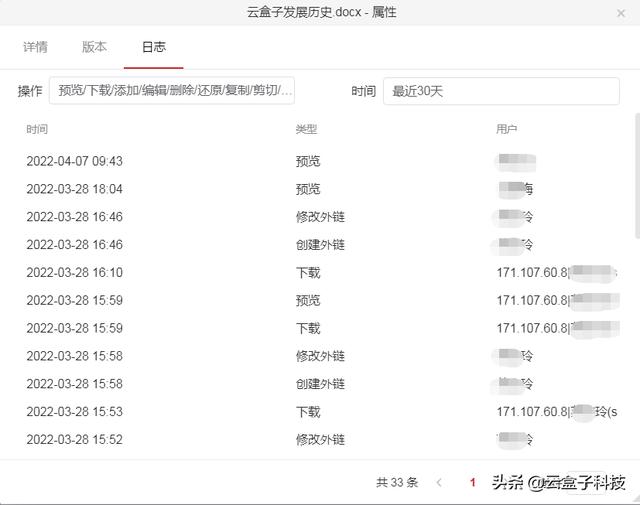This screenshot has height=505, width=640.
Task: Close the 属性 dialog with the X icon
Action: click(621, 13)
